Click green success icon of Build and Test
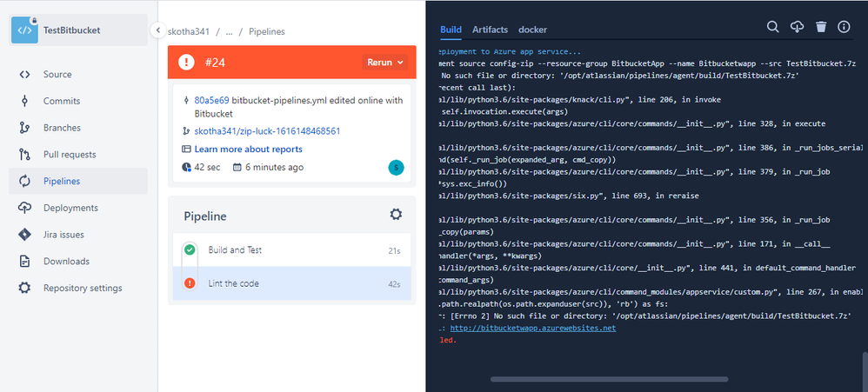Viewport: 868px width, 392px height. coord(190,250)
